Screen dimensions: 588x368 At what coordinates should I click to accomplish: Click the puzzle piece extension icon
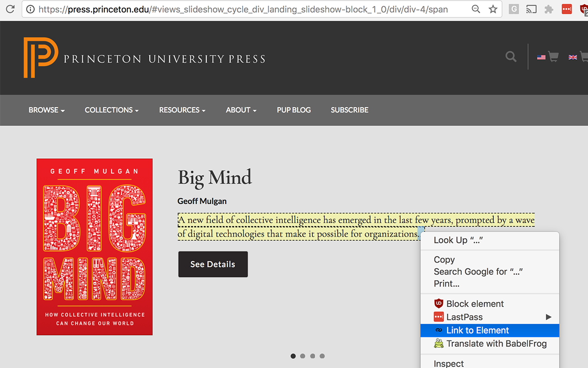pyautogui.click(x=549, y=9)
